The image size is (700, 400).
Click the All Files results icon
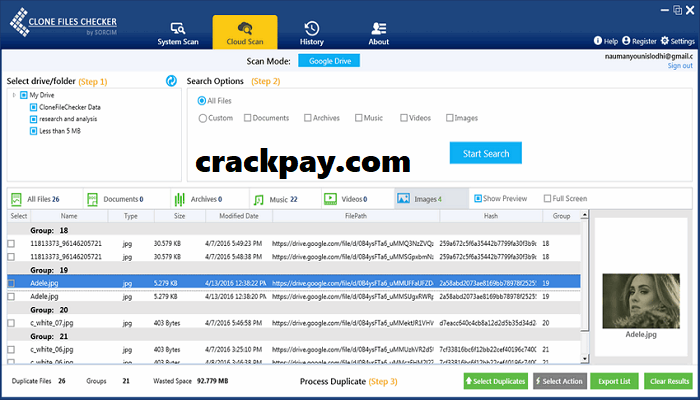(x=16, y=199)
